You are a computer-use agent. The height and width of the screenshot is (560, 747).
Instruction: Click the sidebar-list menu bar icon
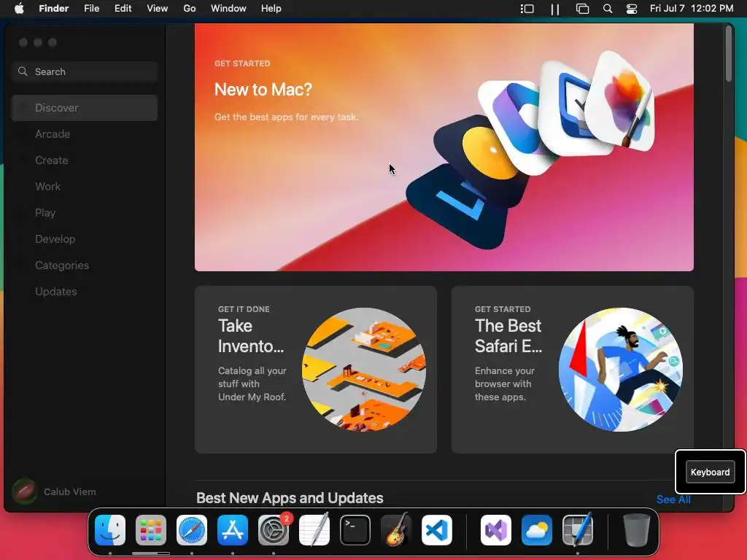pyautogui.click(x=527, y=9)
